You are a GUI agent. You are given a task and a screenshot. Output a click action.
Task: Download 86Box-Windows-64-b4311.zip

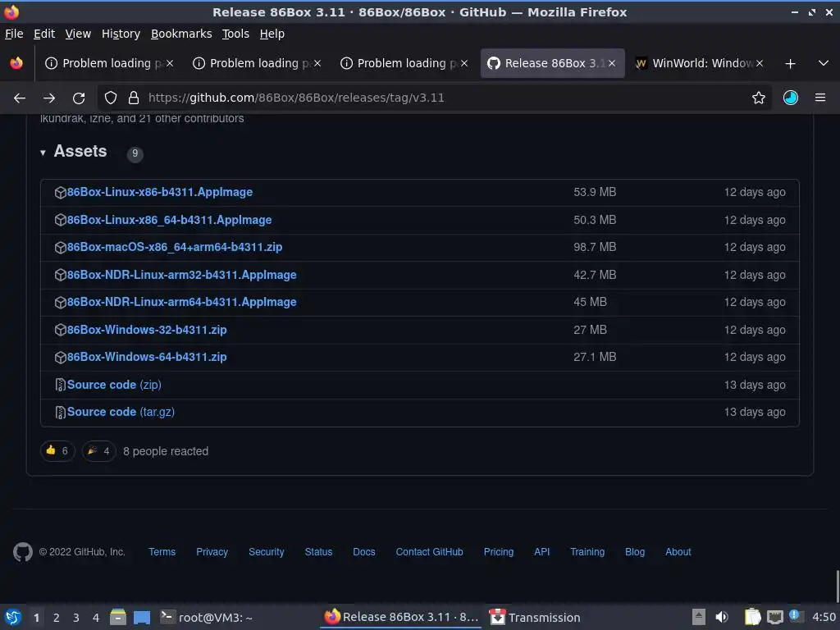pyautogui.click(x=147, y=358)
